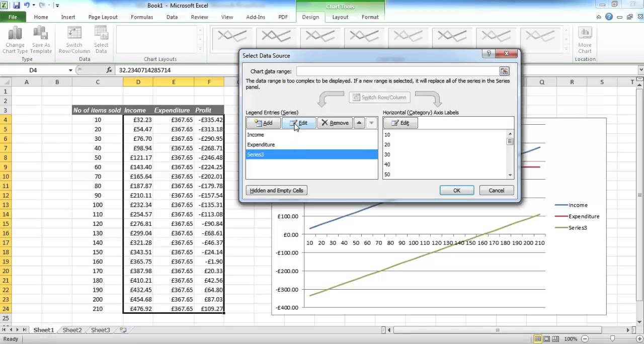Click Edit in Legend Entries (Series)
This screenshot has height=344, width=644.
(299, 123)
